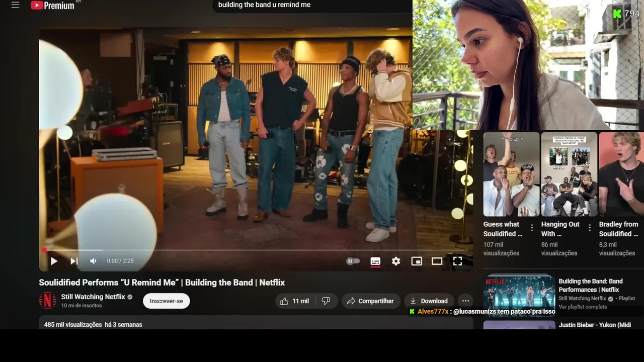Click Download button

coord(429,301)
